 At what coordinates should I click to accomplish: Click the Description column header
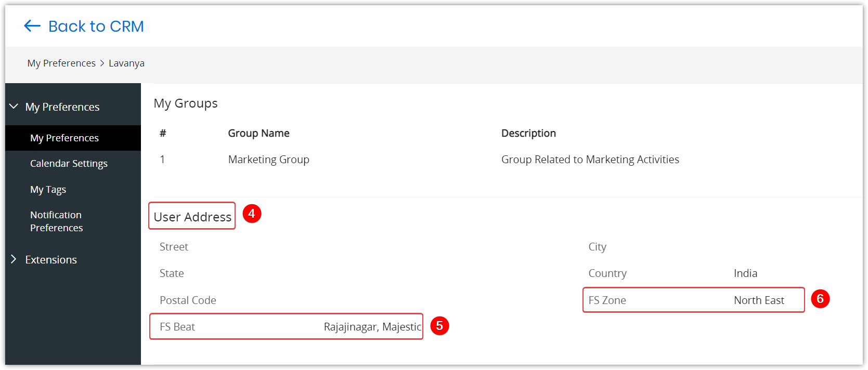click(x=528, y=133)
